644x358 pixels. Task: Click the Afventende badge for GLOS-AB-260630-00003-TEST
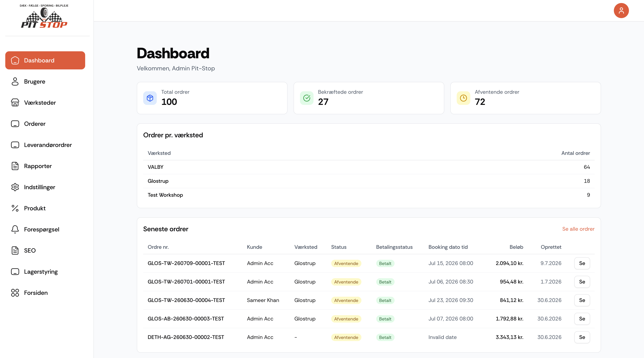[346, 319]
